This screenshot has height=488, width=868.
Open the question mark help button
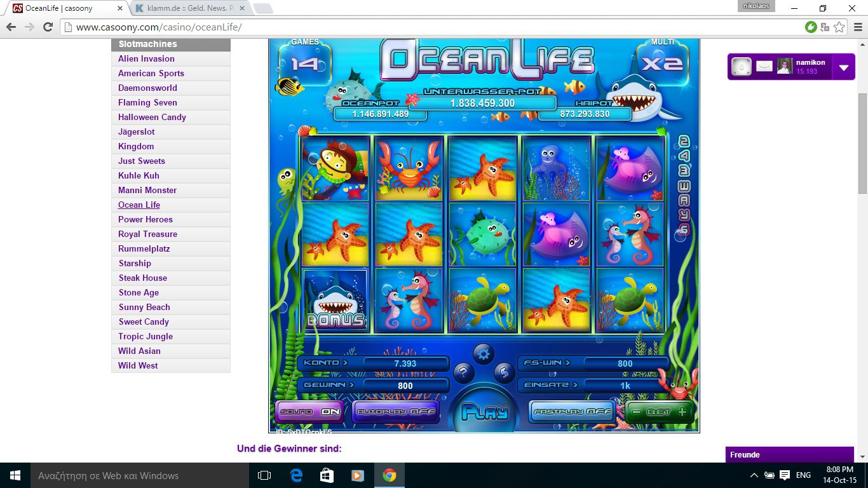tap(464, 372)
